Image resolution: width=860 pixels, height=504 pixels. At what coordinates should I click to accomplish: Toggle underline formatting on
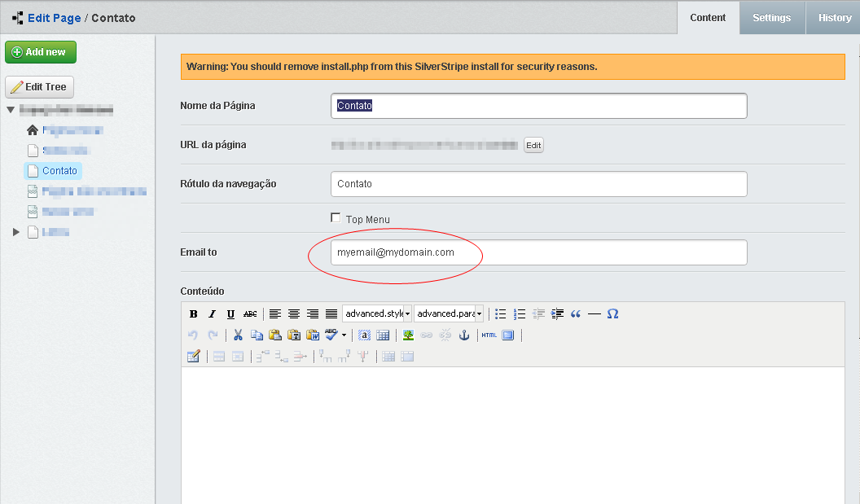coord(230,313)
